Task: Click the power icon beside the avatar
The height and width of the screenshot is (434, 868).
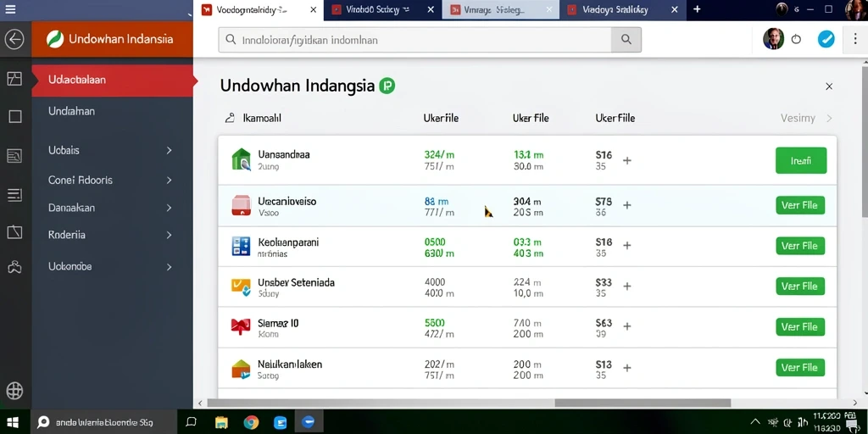Action: (x=796, y=39)
